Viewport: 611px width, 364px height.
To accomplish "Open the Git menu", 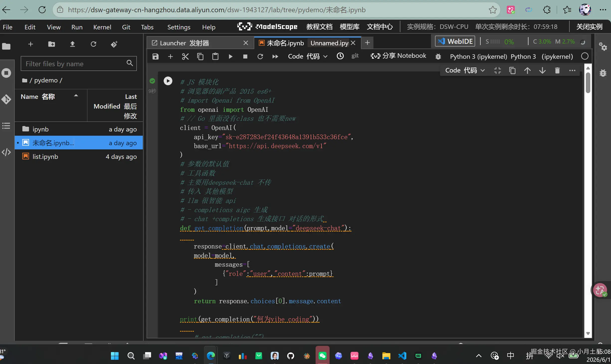I will point(126,27).
